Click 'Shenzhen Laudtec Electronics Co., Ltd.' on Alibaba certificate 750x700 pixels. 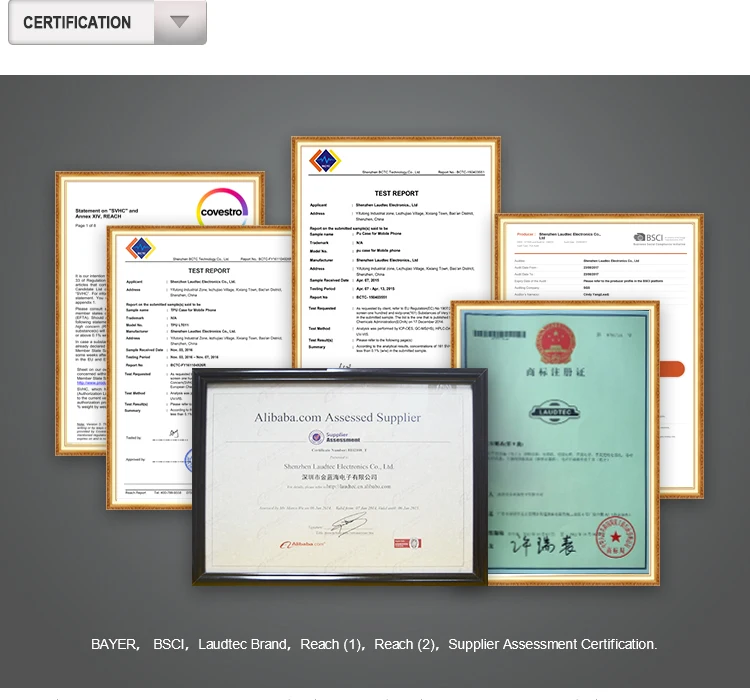pos(339,467)
